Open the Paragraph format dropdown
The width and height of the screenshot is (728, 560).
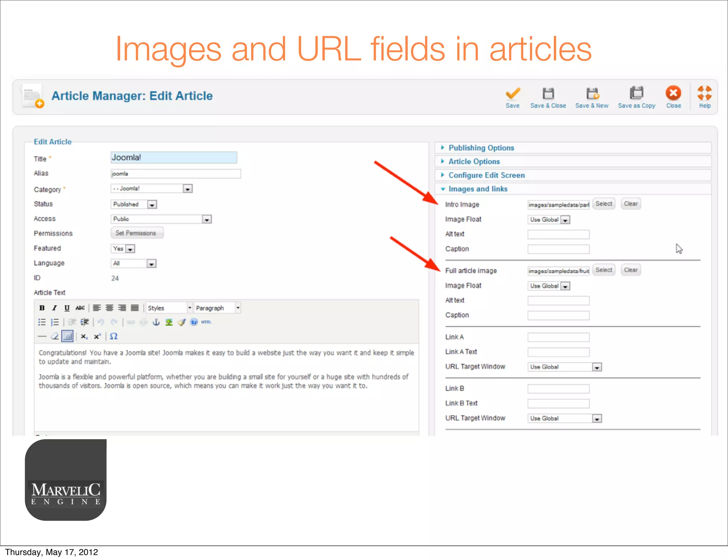(x=218, y=308)
